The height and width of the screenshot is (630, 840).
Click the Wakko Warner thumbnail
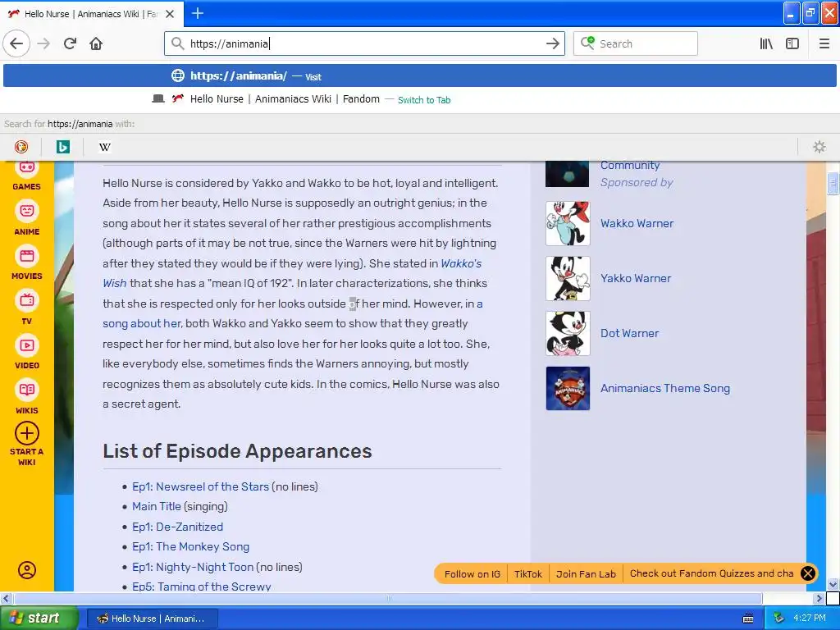tap(568, 223)
